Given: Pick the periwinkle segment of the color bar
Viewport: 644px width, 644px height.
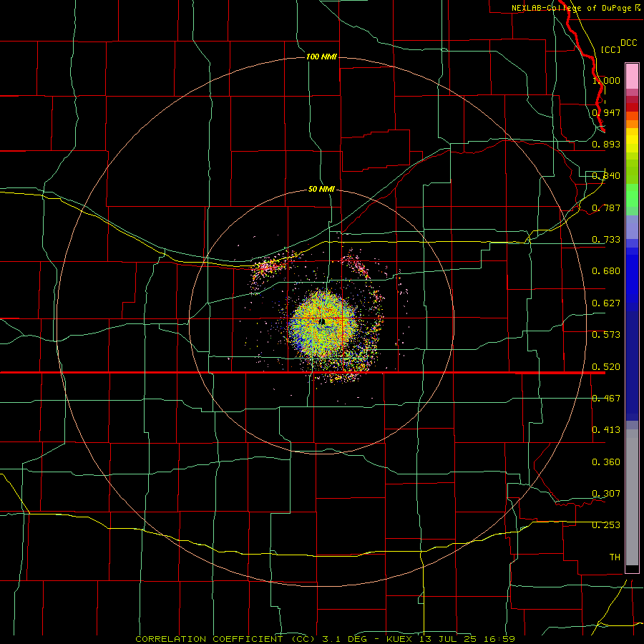Looking at the screenshot, I should pos(632,227).
